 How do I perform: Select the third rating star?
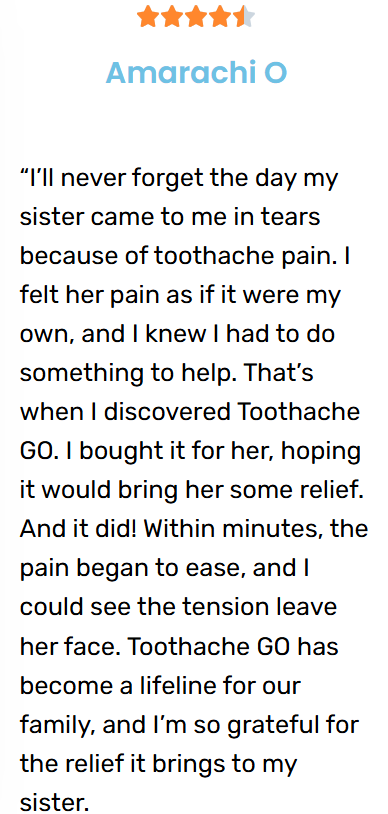[196, 17]
